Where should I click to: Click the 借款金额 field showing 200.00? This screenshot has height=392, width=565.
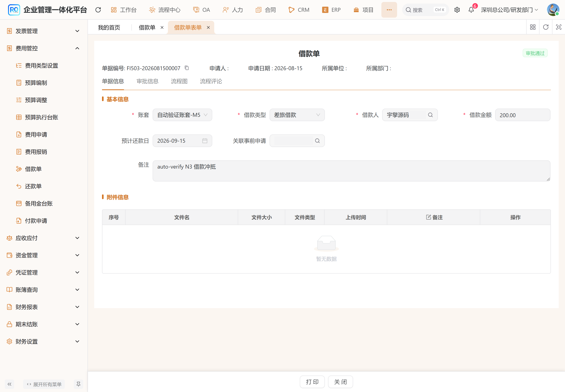(522, 115)
